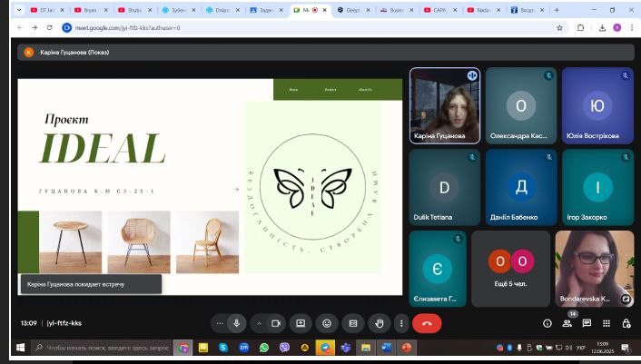This screenshot has height=364, width=641.
Task: Open Telegram from the taskbar
Action: [325, 348]
